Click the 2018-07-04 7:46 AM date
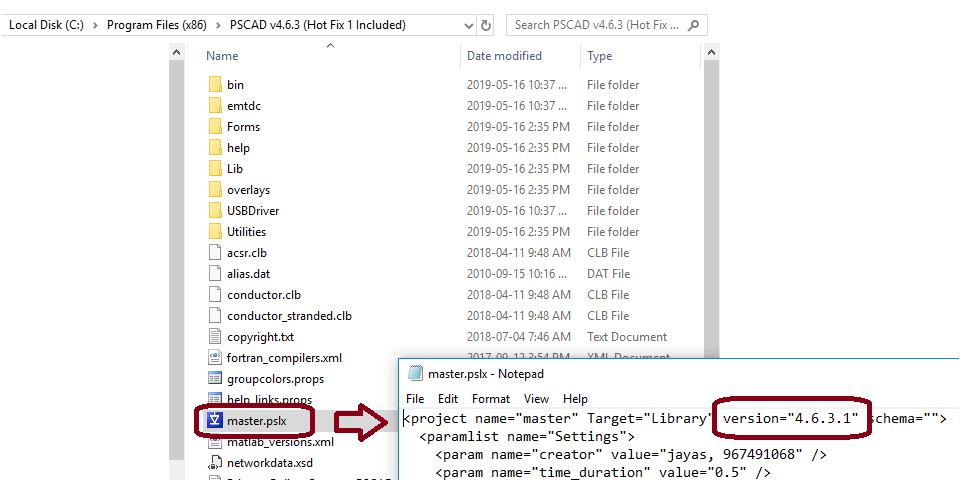The image size is (976, 484). pyautogui.click(x=518, y=337)
